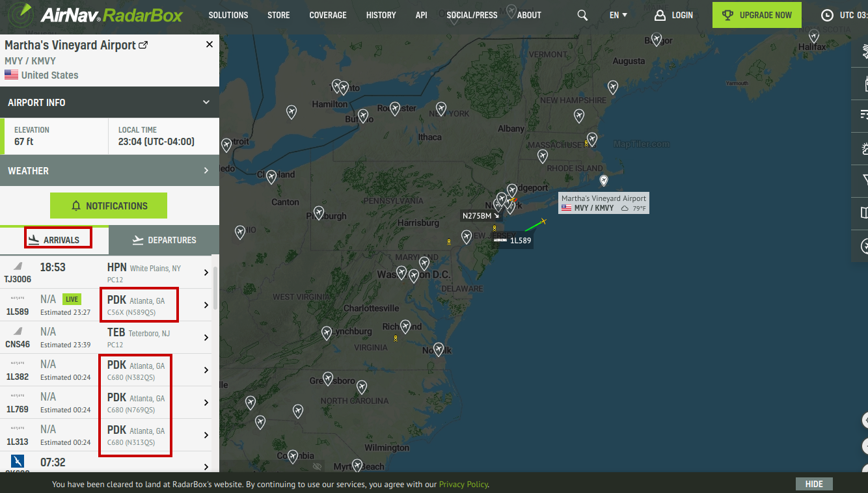Go to the COVERAGE menu
Screen dimensions: 868x493
point(328,15)
